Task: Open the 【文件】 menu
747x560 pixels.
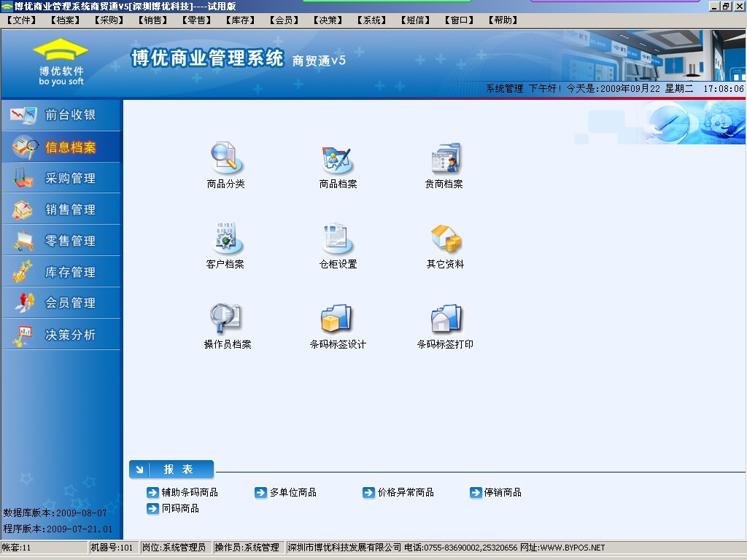Action: tap(21, 20)
